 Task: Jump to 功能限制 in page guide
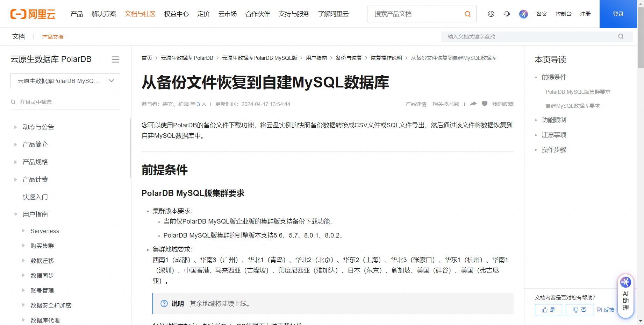(554, 120)
